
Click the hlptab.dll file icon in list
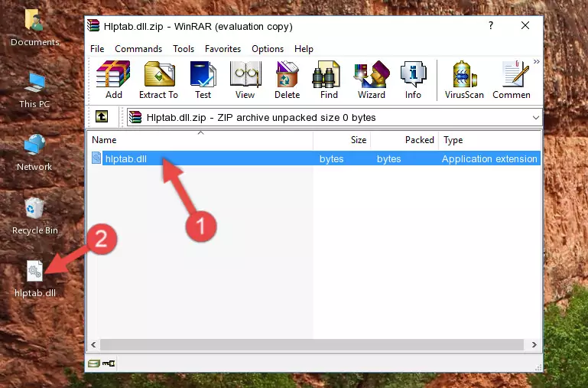(x=96, y=158)
